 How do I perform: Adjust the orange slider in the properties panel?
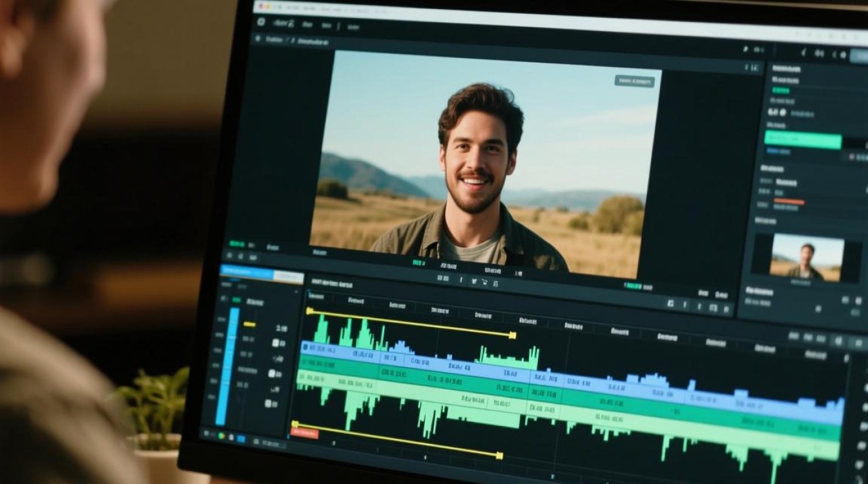point(789,202)
